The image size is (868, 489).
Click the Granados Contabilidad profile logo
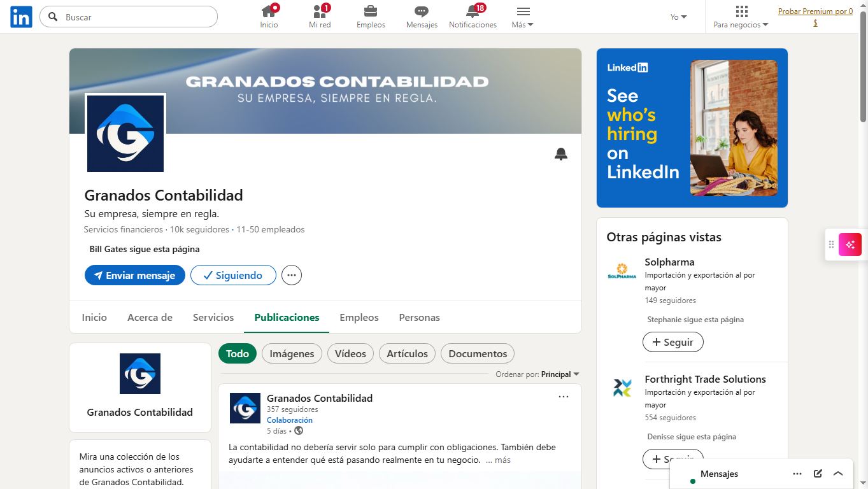coord(125,134)
